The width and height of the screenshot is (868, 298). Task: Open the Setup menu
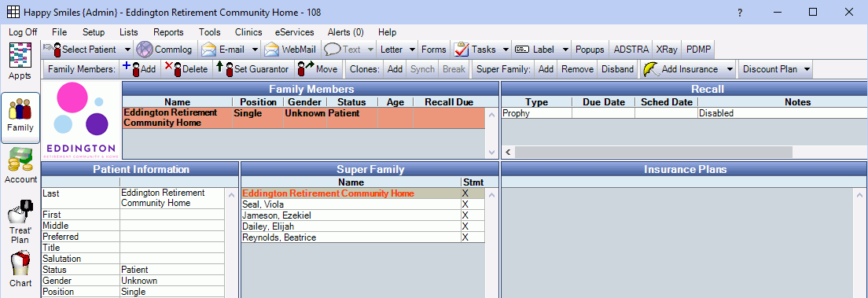93,32
